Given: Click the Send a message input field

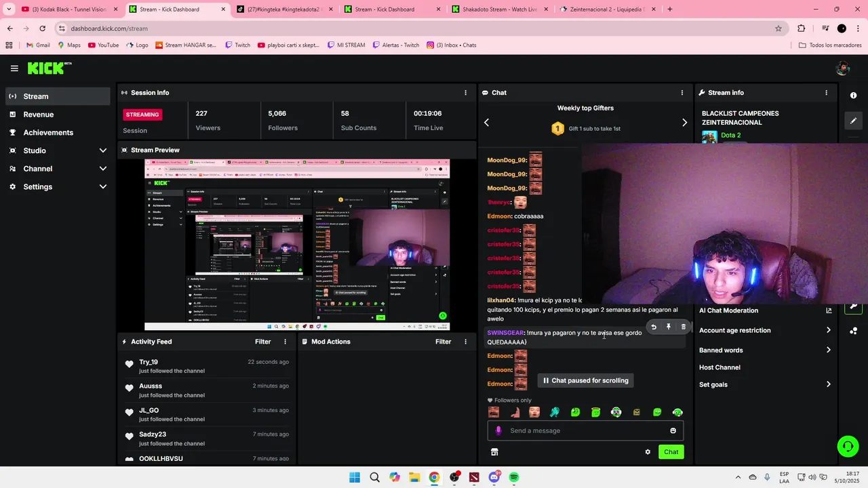Looking at the screenshot, I should (x=585, y=430).
